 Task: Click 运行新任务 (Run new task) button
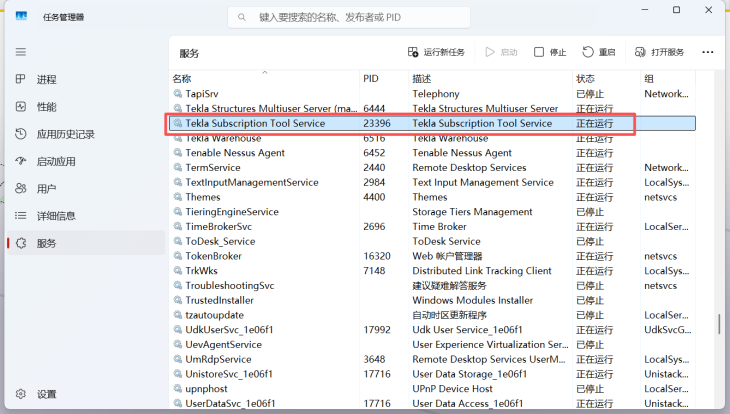point(436,52)
